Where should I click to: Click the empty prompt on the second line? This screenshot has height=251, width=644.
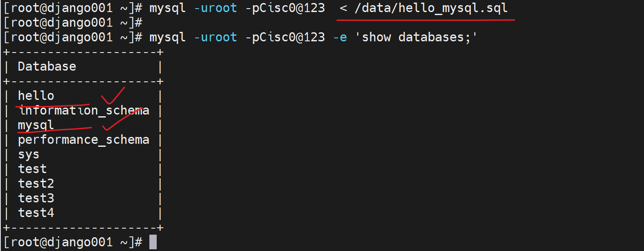pos(73,23)
